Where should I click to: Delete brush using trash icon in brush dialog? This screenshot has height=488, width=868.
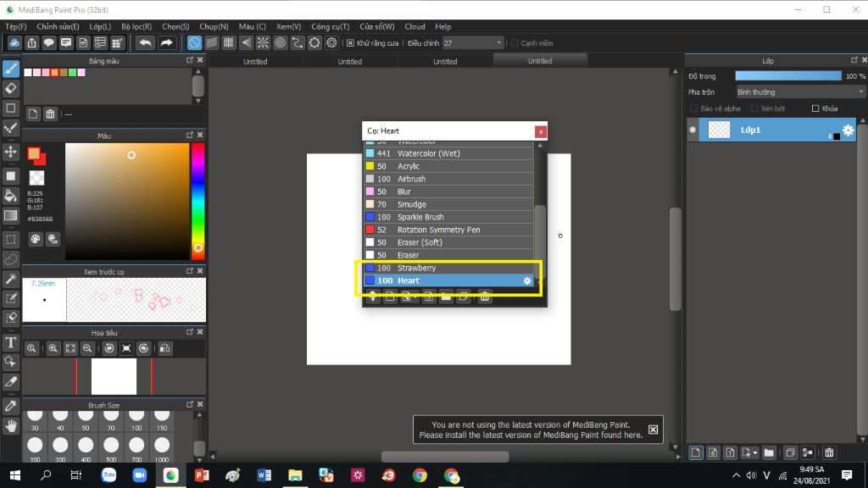[x=485, y=297]
